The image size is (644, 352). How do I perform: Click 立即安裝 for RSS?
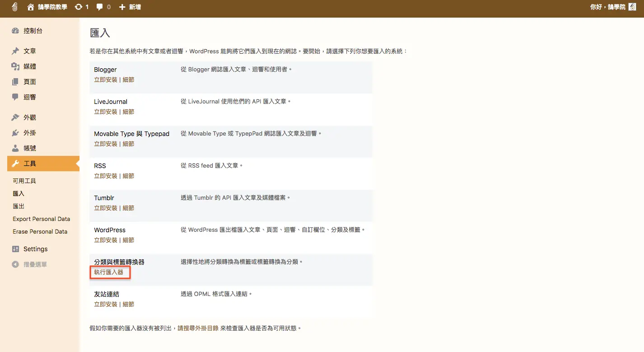106,176
